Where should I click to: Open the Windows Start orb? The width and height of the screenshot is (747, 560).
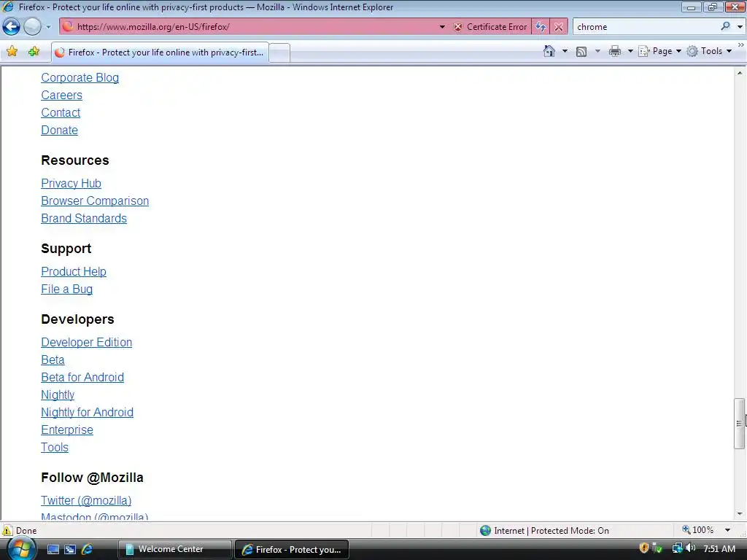coord(21,549)
